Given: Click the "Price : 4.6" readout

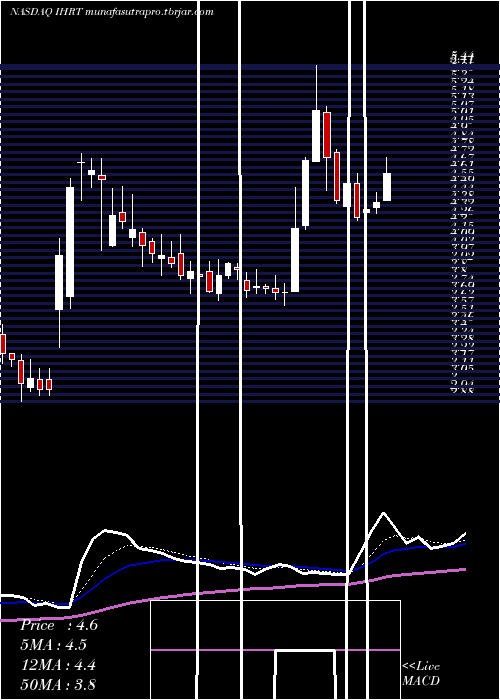Looking at the screenshot, I should click(x=59, y=625).
